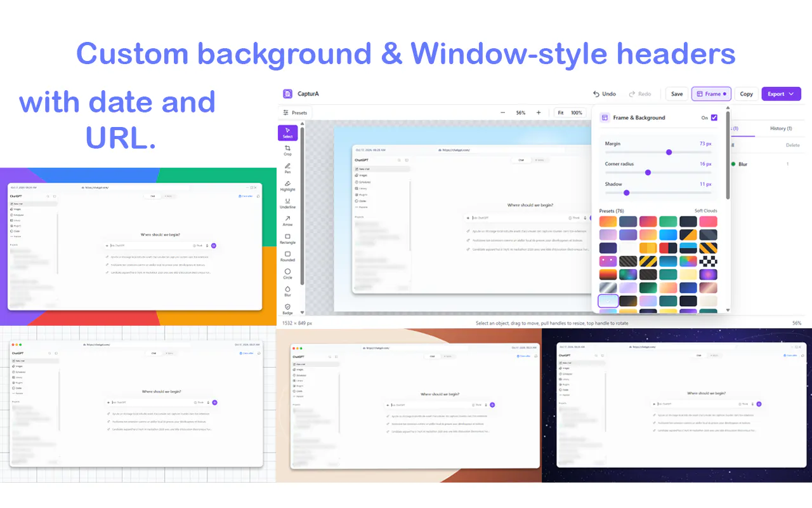This screenshot has width=812, height=508.
Task: Select the Arrow annotation tool
Action: (287, 221)
